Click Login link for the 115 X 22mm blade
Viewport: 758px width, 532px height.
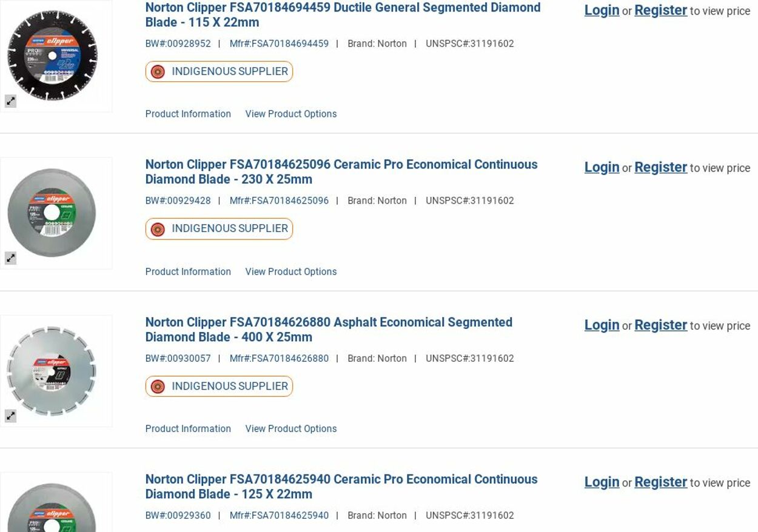tap(602, 10)
